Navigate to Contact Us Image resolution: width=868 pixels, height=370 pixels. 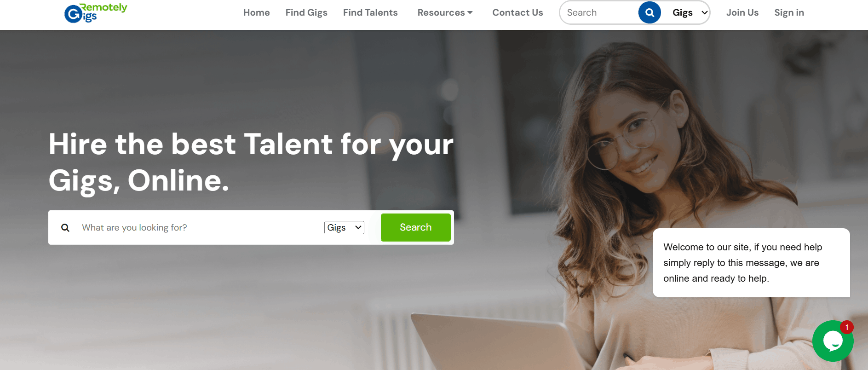click(517, 12)
